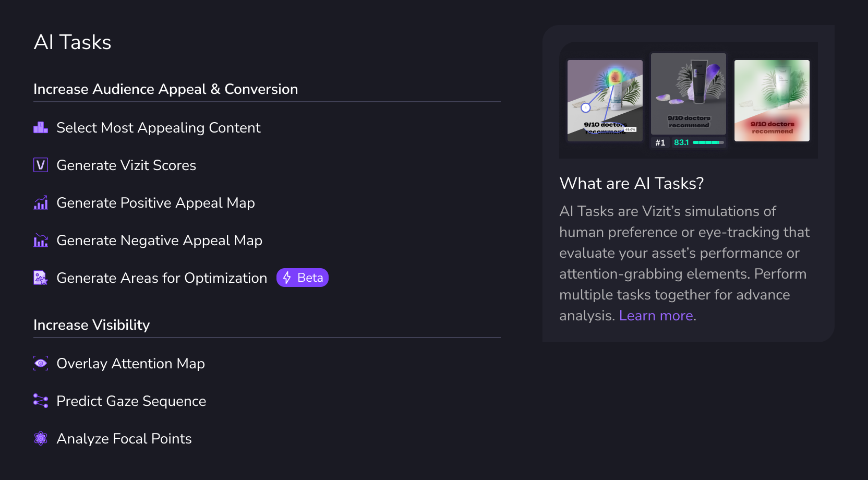
Task: Click the green product thumbnail
Action: (772, 100)
